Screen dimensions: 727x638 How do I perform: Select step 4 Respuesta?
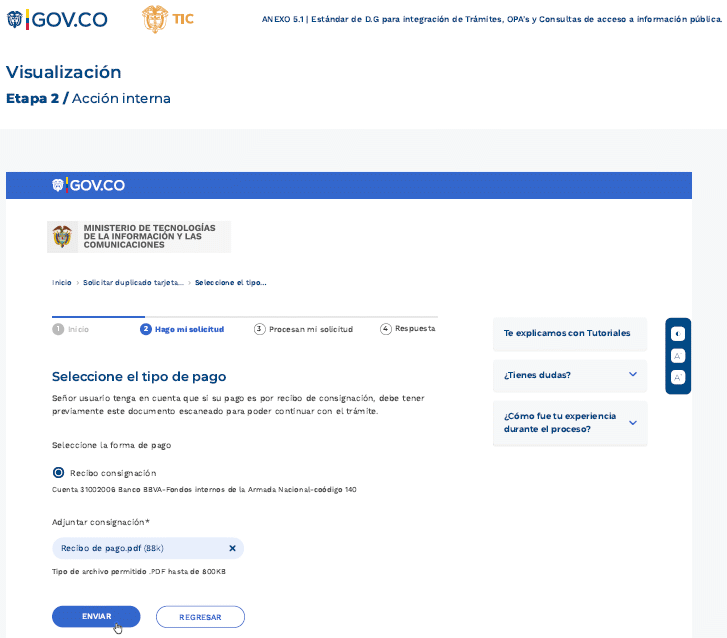(408, 328)
